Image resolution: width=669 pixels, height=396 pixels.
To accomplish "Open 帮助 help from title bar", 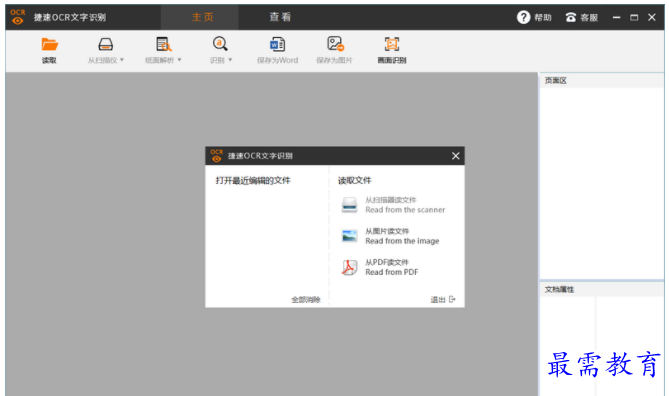I will coord(534,17).
